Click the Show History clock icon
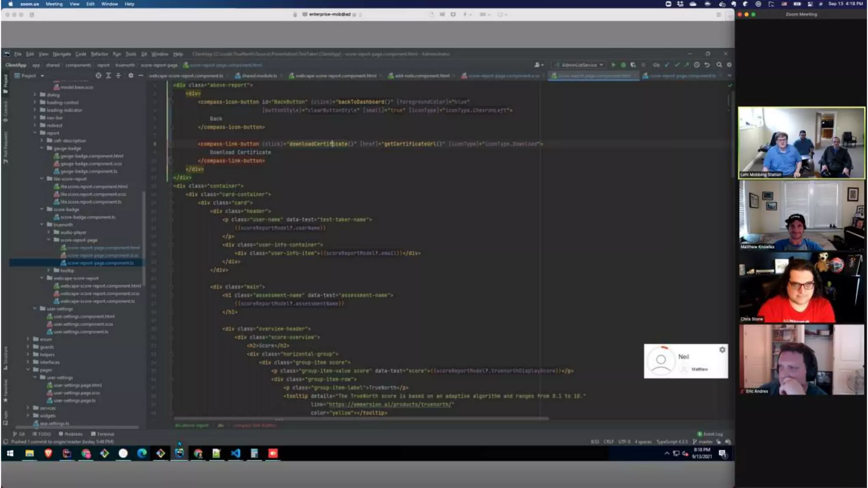868x488 pixels. [697, 65]
